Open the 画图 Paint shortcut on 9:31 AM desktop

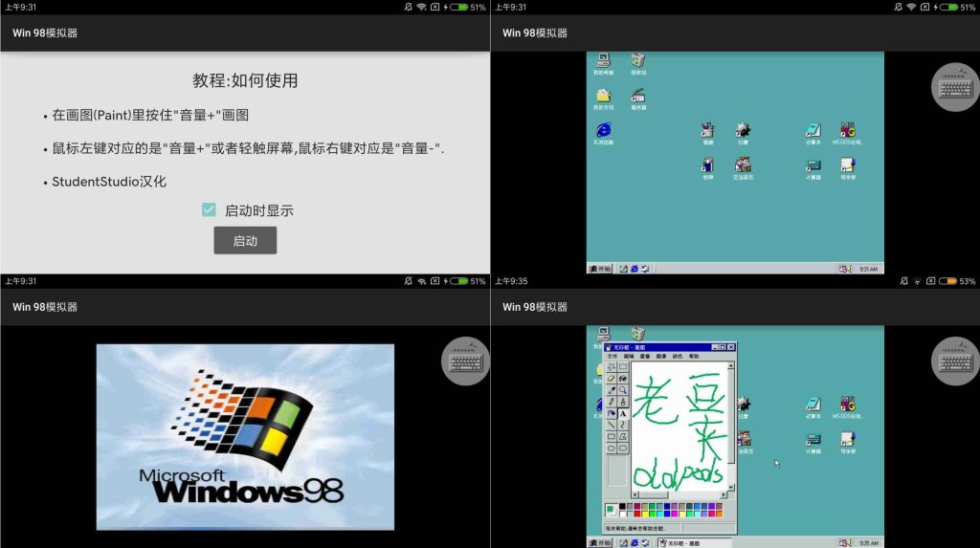pos(707,133)
